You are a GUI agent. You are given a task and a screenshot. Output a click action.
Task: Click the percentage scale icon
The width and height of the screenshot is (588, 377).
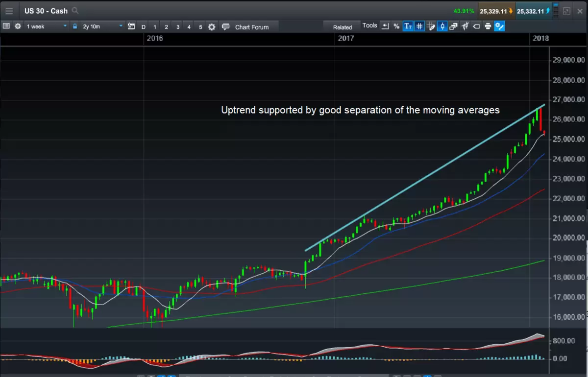point(396,26)
